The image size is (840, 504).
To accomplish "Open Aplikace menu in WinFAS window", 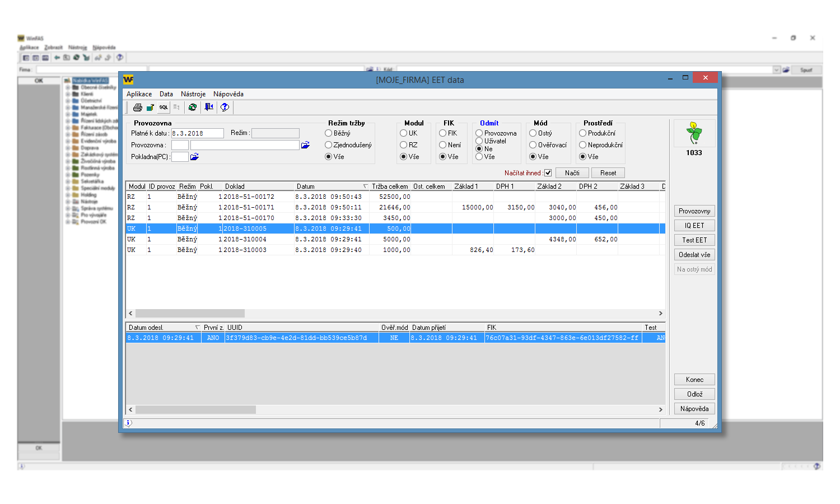I will point(29,48).
